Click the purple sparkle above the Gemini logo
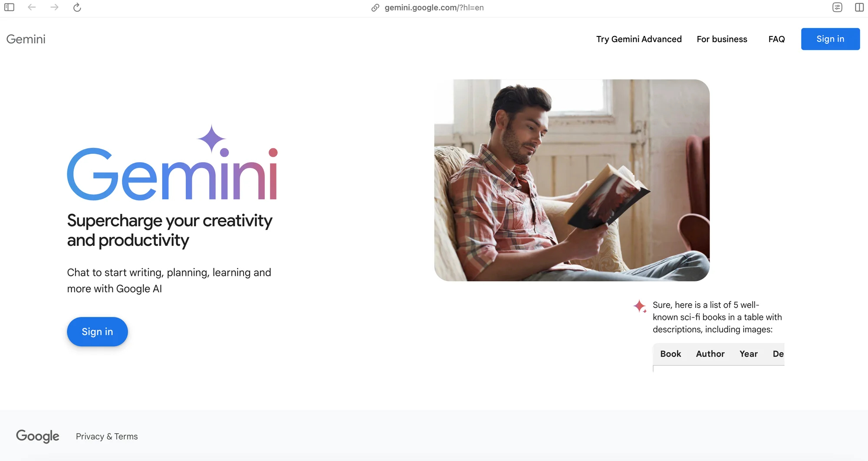Screen dimensions: 868x461 (x=211, y=139)
